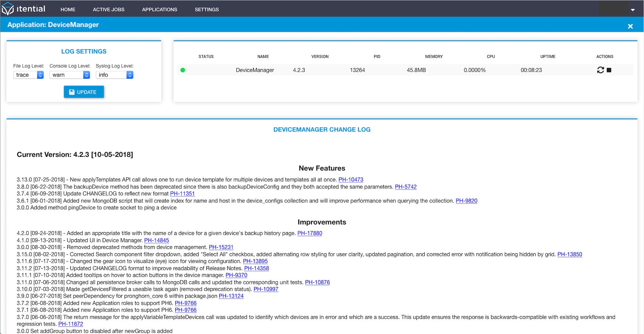Click the green status indicator for DeviceManager

183,70
